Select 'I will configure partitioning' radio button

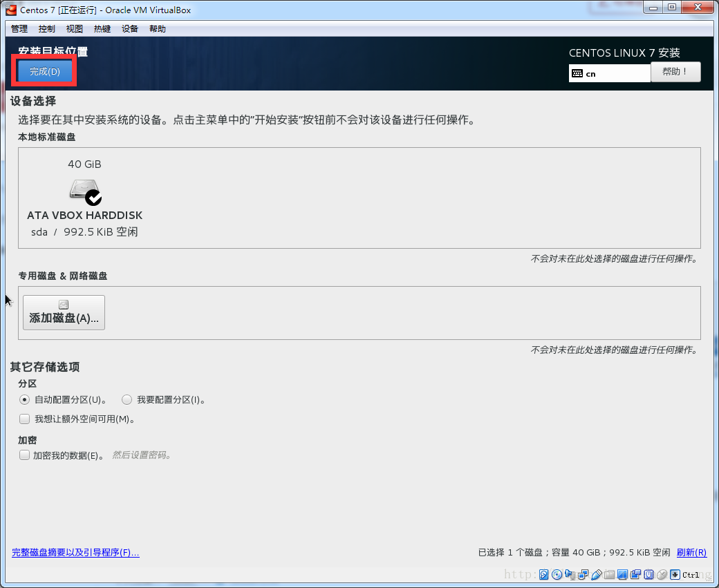coord(127,399)
